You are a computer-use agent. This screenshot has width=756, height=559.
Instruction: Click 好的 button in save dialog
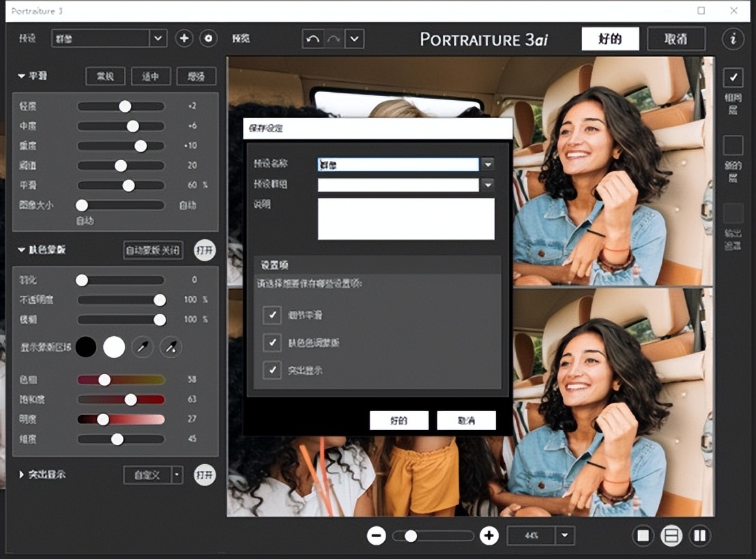click(398, 421)
